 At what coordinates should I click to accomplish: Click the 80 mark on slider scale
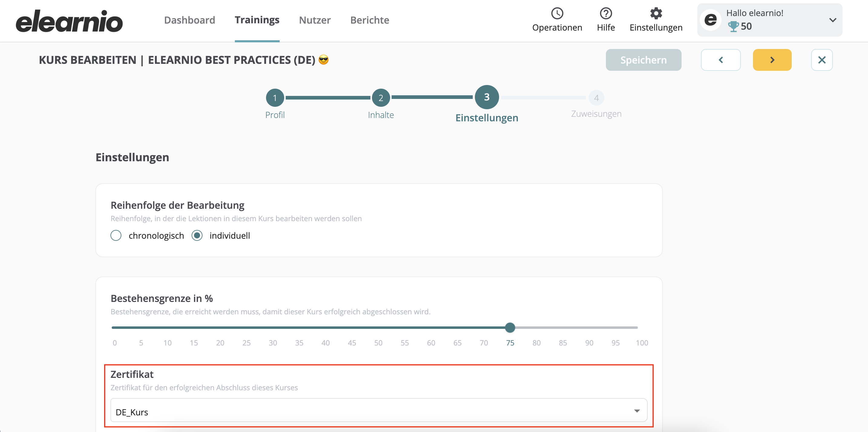point(536,343)
